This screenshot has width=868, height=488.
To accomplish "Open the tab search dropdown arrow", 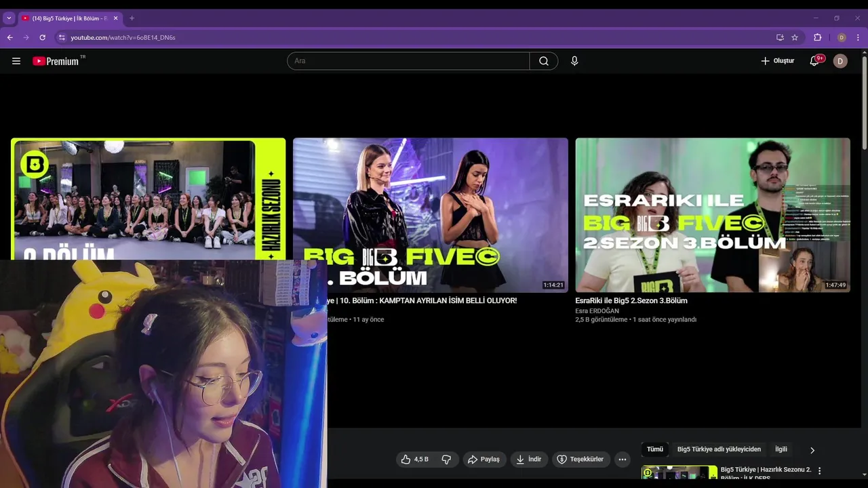I will click(x=9, y=18).
